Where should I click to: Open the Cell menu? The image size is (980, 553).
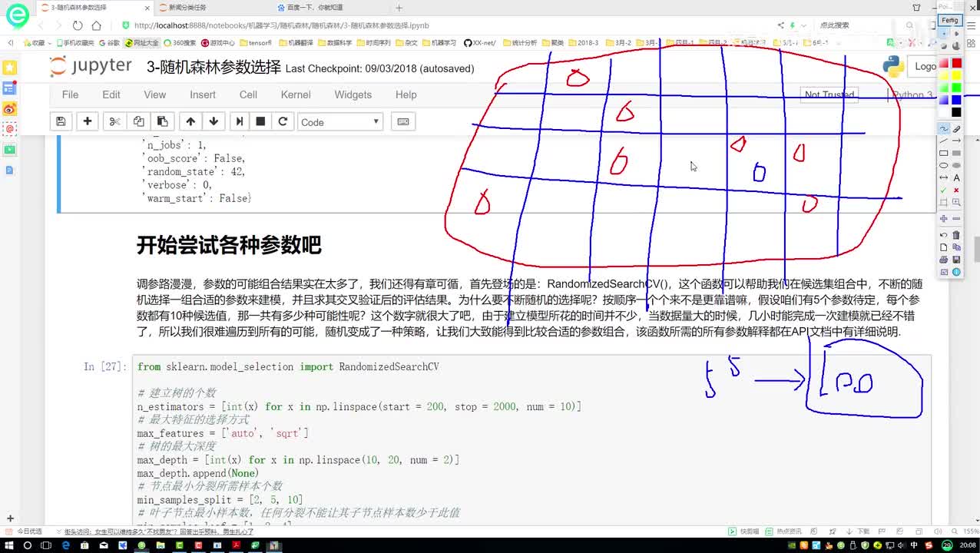tap(248, 94)
